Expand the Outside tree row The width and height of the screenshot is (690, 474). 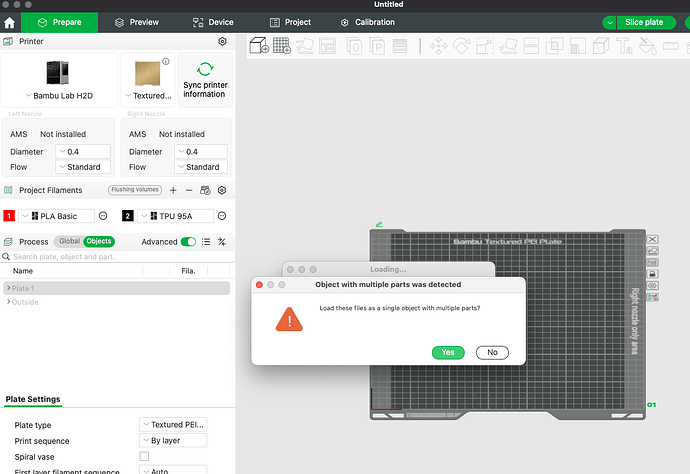[9, 302]
